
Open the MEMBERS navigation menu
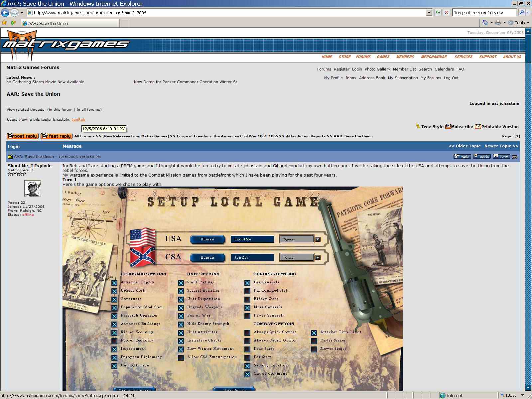(x=405, y=57)
